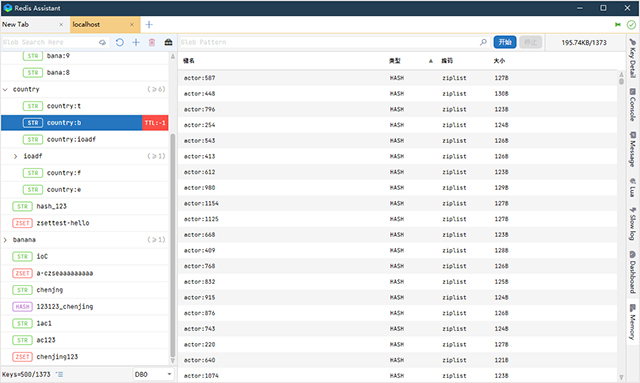Click the list icon next to Keys=500/1373

pos(60,374)
